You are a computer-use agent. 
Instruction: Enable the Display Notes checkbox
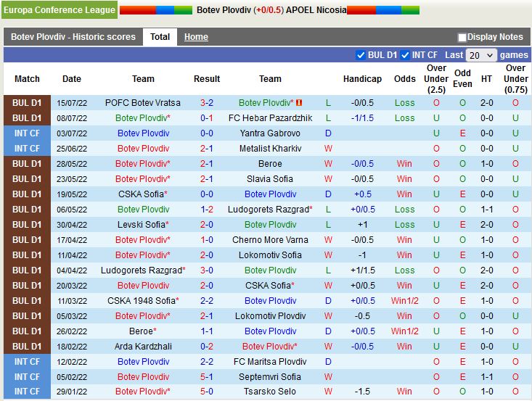tap(462, 38)
